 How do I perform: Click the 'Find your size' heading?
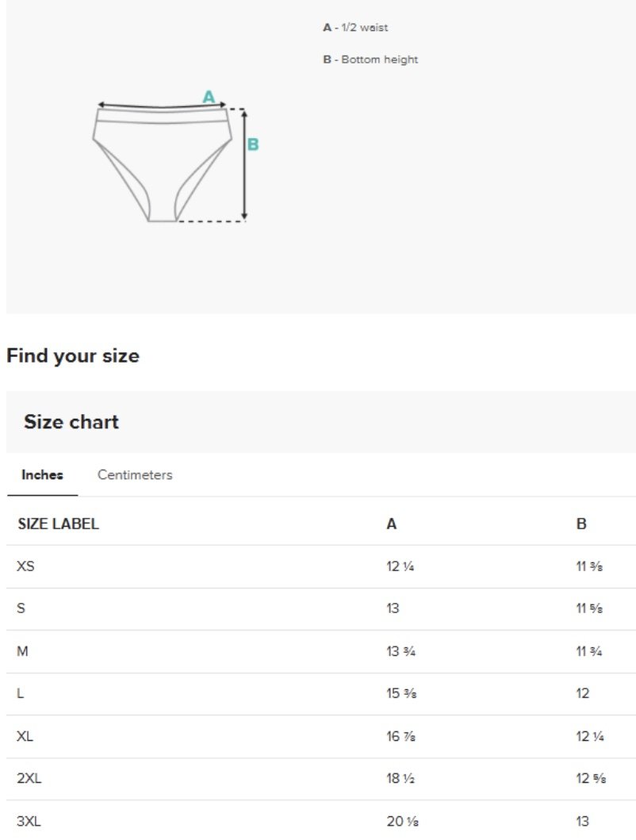(x=73, y=355)
